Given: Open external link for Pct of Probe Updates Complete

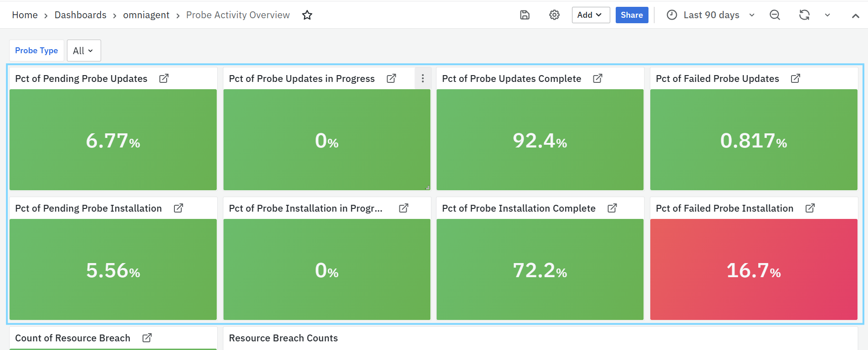Looking at the screenshot, I should coord(597,78).
